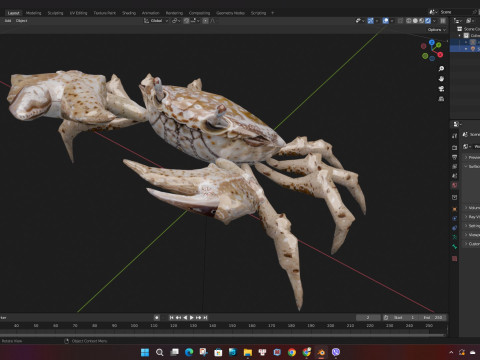Open Blender from the Windows taskbar
Viewport: 480px width, 360px height.
click(x=321, y=352)
